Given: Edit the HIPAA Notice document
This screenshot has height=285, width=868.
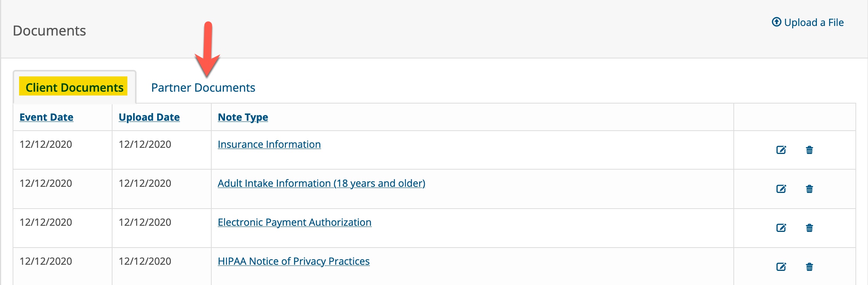Looking at the screenshot, I should point(781,267).
